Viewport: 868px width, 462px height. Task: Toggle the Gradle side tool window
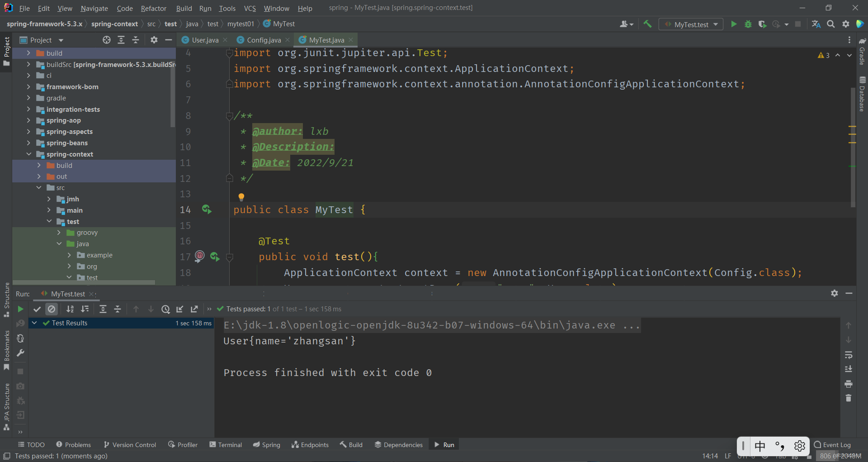[862, 52]
